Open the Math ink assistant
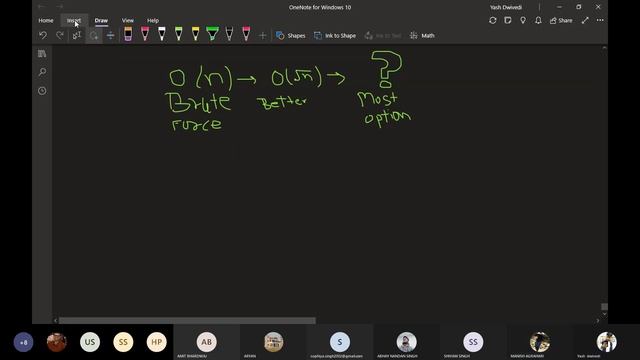Viewport: 640px width, 360px height. coord(422,36)
